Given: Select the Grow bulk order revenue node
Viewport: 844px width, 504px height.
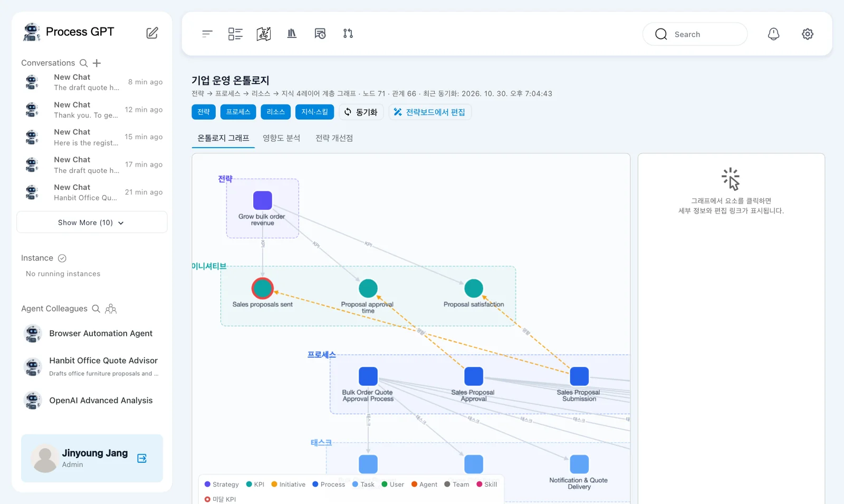Looking at the screenshot, I should tap(263, 200).
